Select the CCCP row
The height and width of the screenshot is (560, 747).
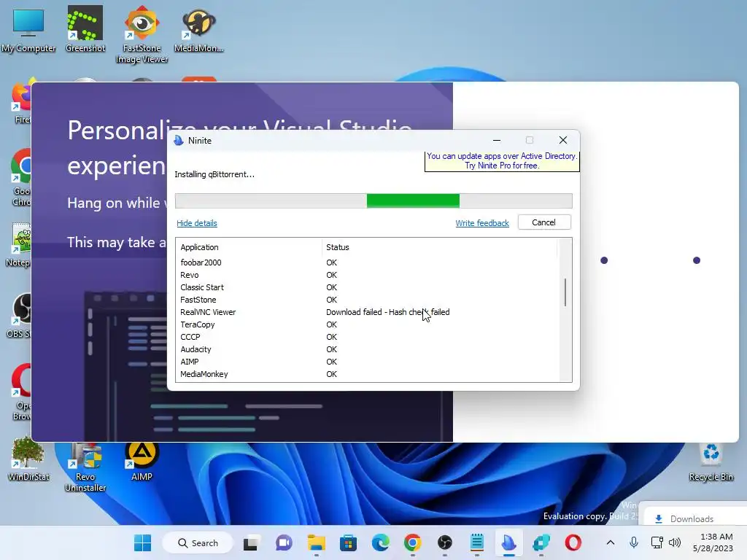click(x=367, y=337)
